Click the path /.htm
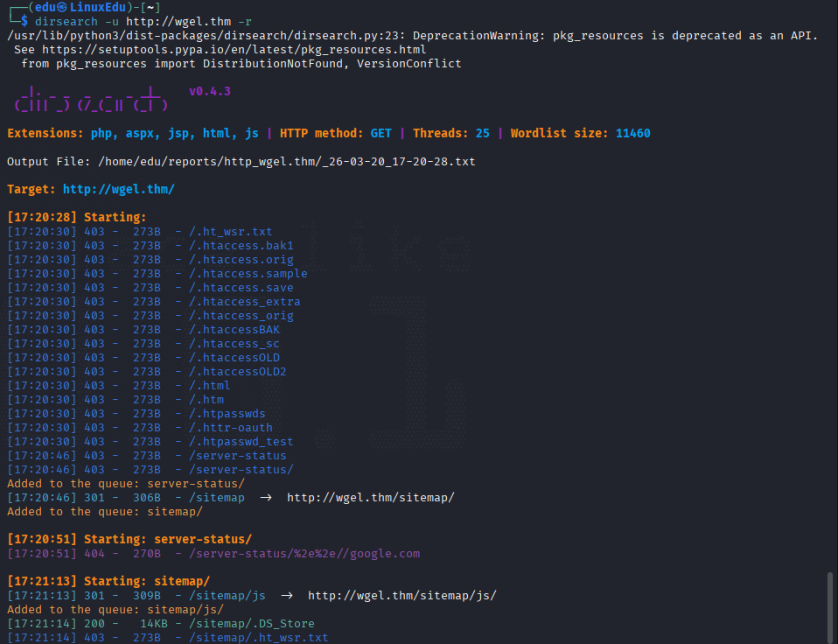The image size is (838, 644). pyautogui.click(x=206, y=399)
